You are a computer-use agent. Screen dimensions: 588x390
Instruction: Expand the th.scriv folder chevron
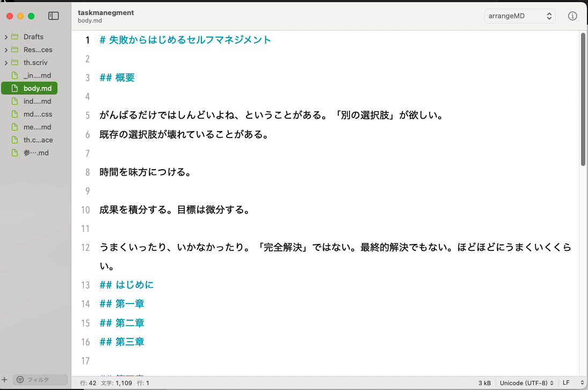[x=6, y=63]
